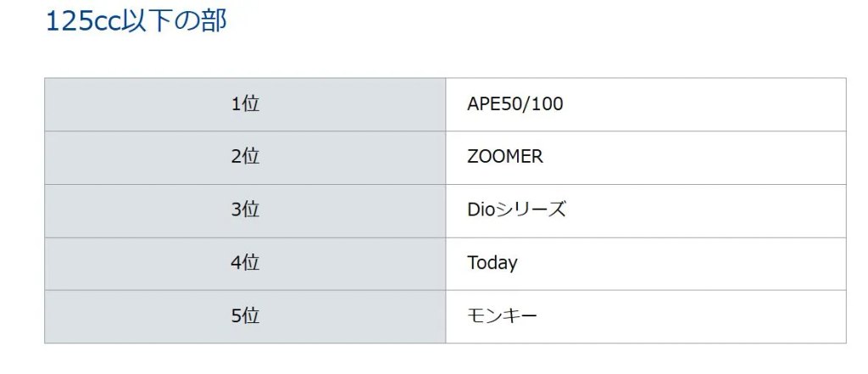Select the 1位 rank cell
Image resolution: width=868 pixels, height=374 pixels.
(x=245, y=104)
